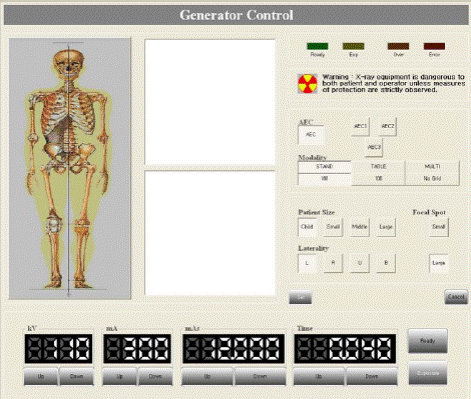
Task: Increase exposure Time with the Up button
Action: pos(319,377)
